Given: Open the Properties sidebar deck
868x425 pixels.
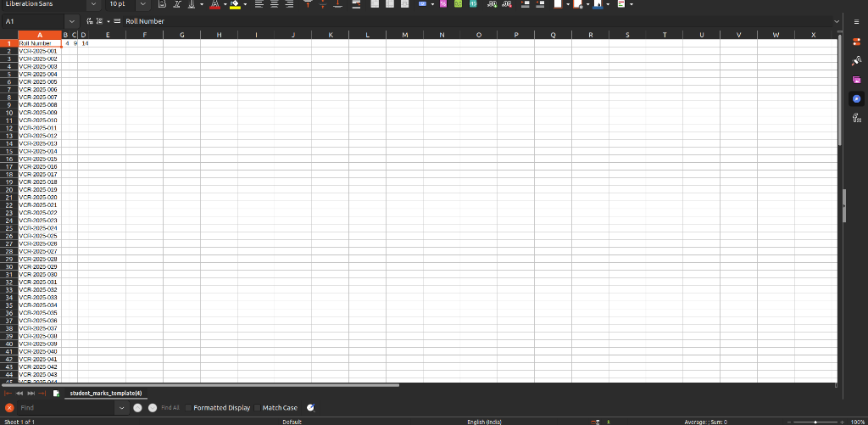Looking at the screenshot, I should [856, 42].
